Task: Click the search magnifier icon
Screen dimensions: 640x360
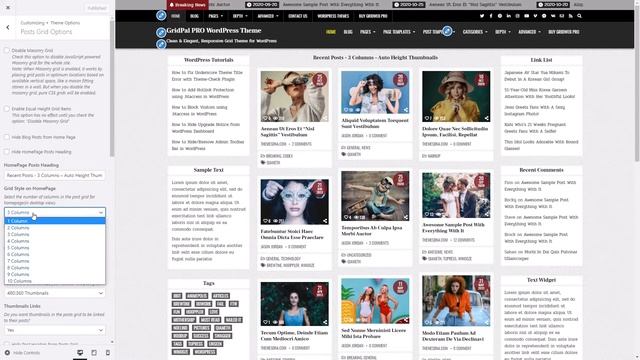Action: pos(579,16)
